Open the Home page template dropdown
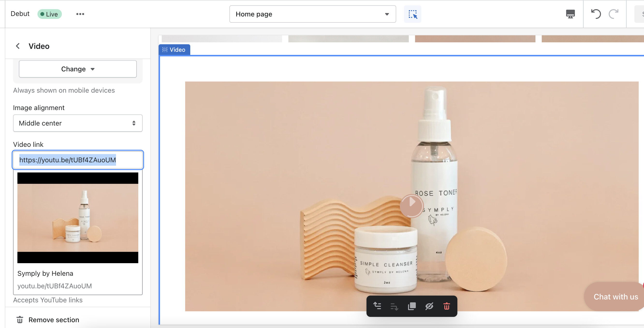Viewport: 644px width, 328px height. (x=313, y=14)
